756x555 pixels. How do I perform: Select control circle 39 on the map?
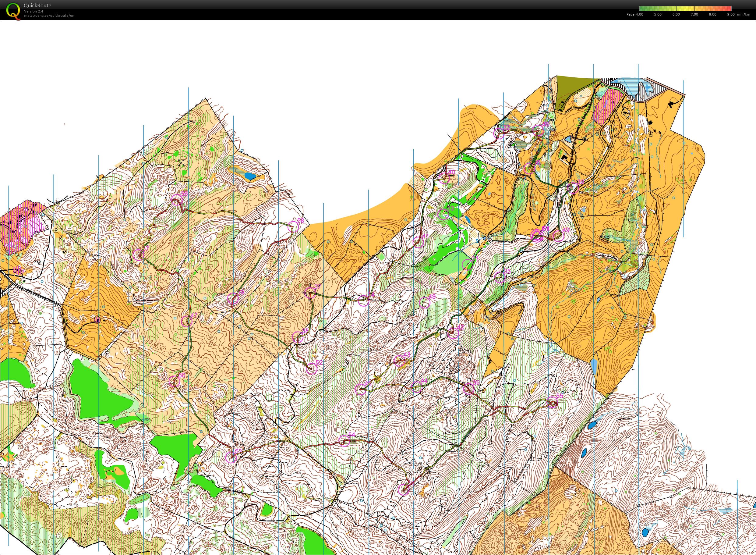click(x=469, y=389)
